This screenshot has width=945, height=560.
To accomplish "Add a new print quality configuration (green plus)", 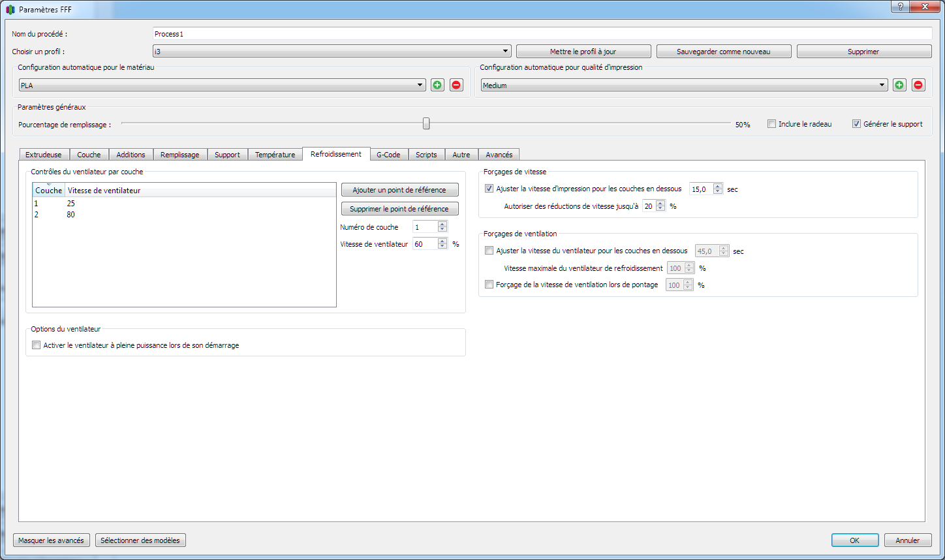I will click(899, 85).
